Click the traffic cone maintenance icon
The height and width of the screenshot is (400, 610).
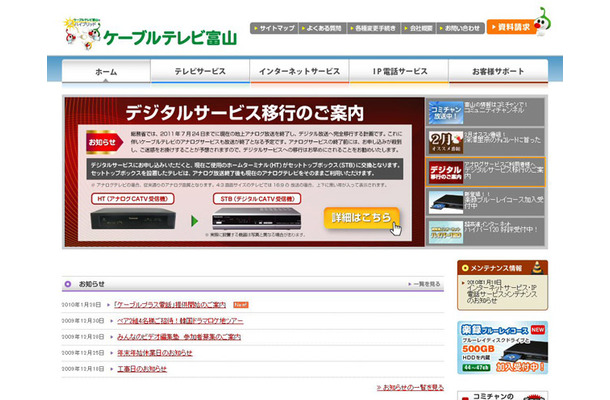coord(537,267)
